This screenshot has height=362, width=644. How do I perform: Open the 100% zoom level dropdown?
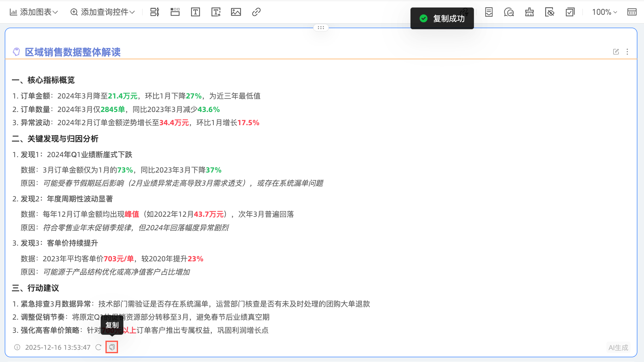tap(604, 12)
